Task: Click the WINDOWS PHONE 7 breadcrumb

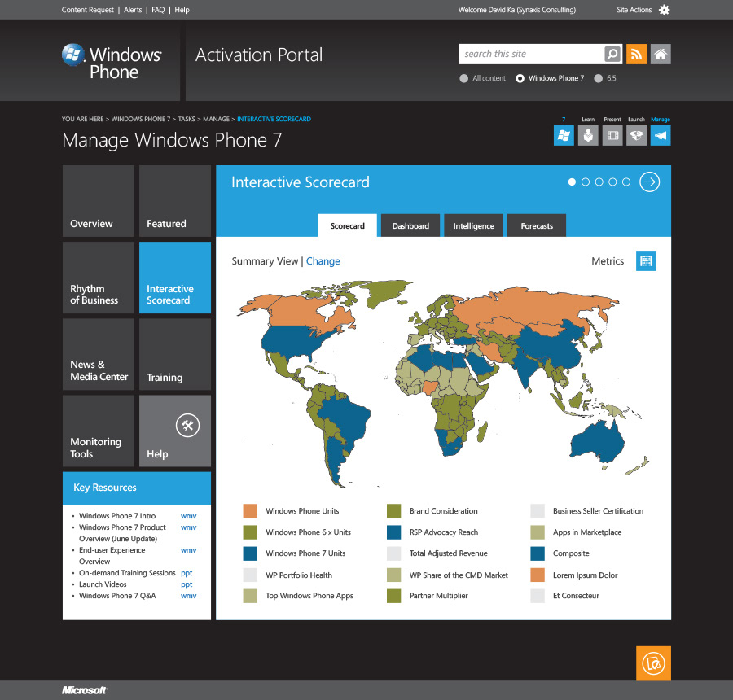Action: click(x=141, y=119)
